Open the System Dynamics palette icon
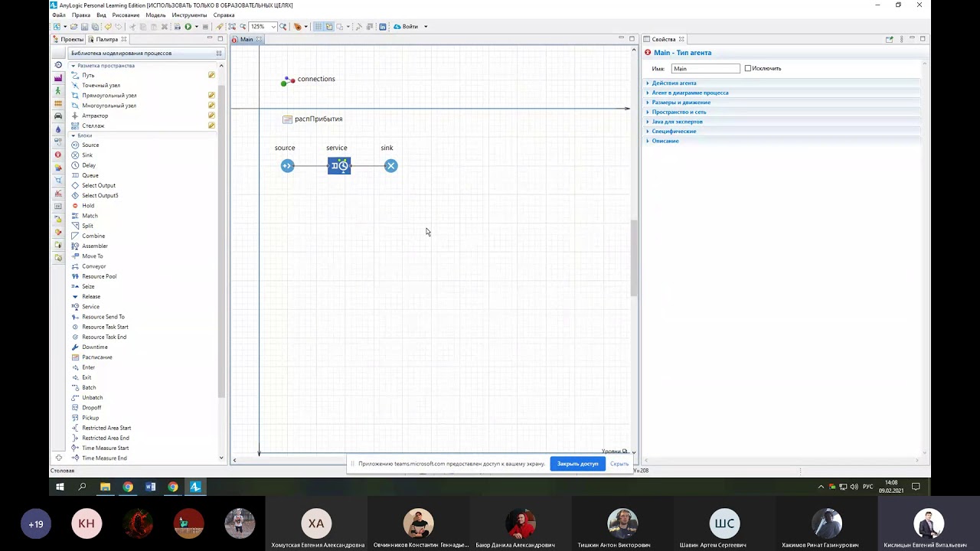Screen dimensions: 980x551 pos(58,142)
